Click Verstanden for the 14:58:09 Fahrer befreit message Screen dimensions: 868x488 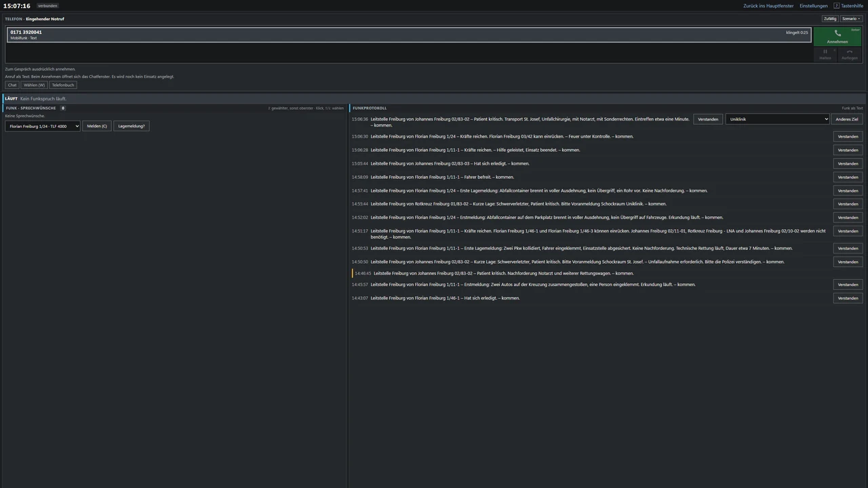tap(848, 177)
